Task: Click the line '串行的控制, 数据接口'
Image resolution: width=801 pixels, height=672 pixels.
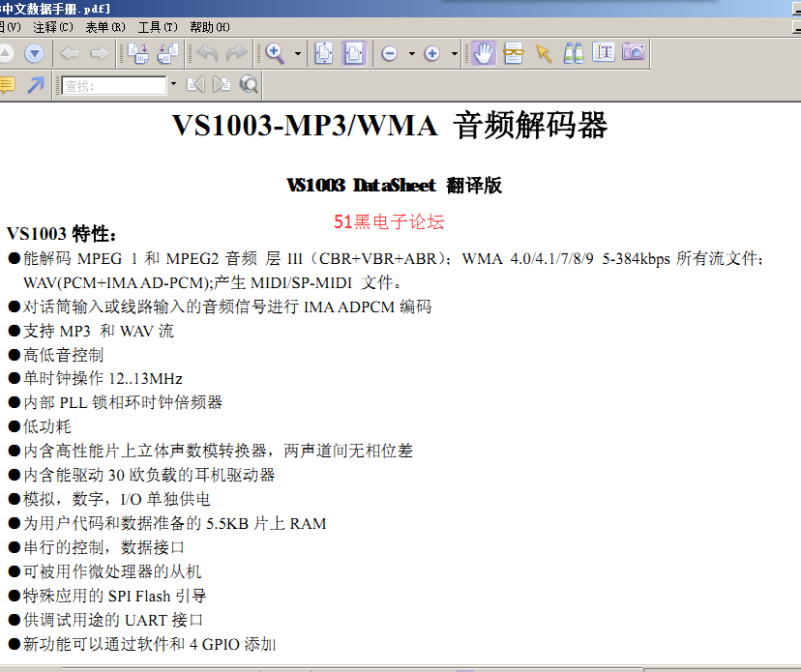Action: [x=104, y=547]
